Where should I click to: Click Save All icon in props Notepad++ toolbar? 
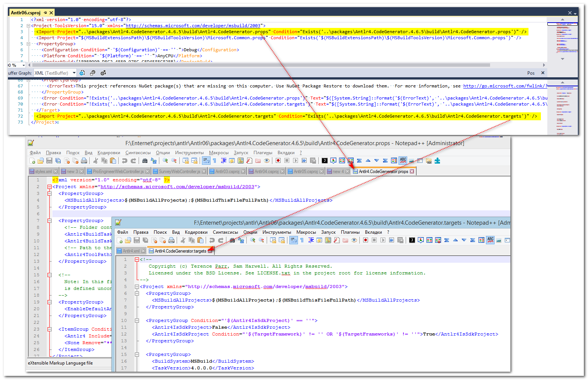(58, 161)
